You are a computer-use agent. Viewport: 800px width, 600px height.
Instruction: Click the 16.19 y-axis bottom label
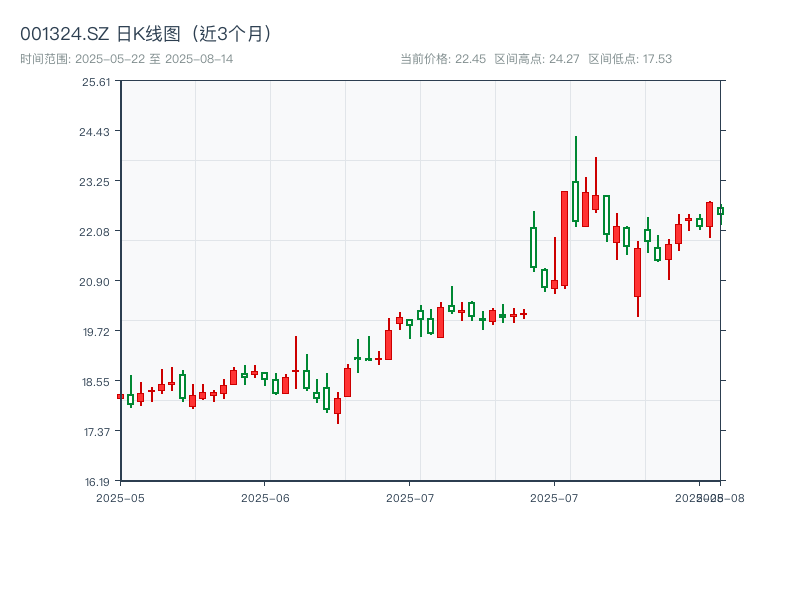pos(96,481)
